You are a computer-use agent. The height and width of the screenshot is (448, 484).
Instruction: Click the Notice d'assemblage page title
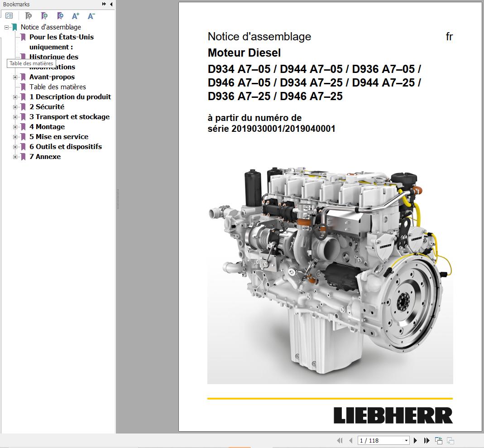point(259,36)
